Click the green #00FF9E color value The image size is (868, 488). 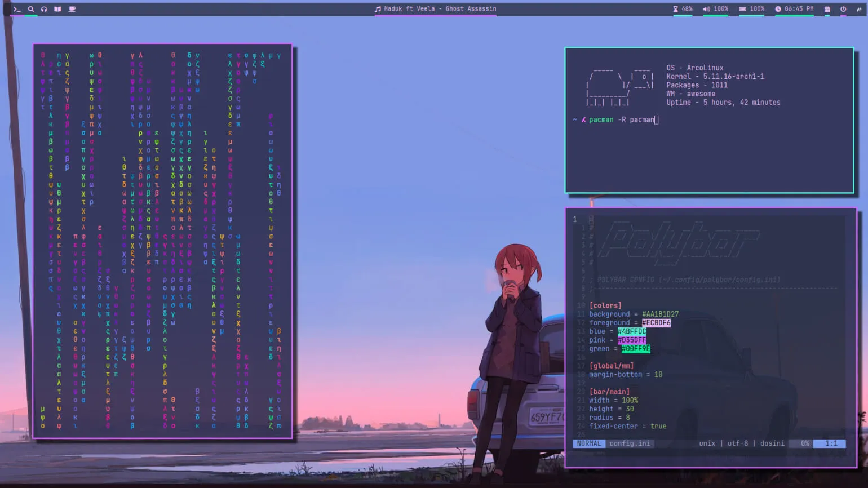[x=636, y=349]
